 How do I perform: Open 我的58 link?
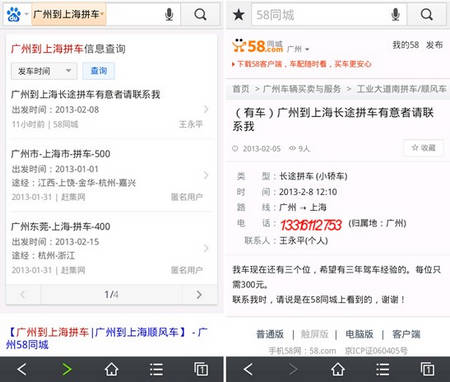click(x=405, y=45)
